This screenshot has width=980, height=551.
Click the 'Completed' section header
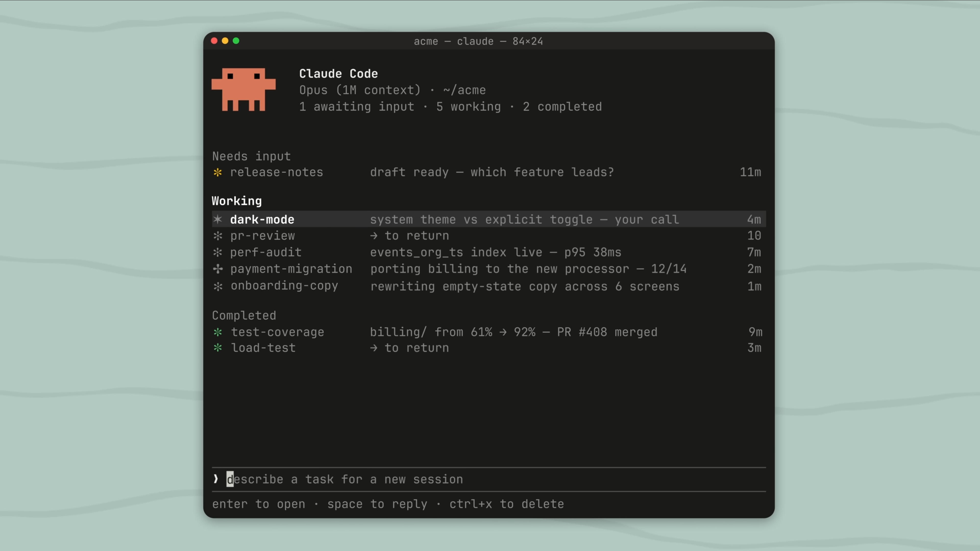point(244,315)
